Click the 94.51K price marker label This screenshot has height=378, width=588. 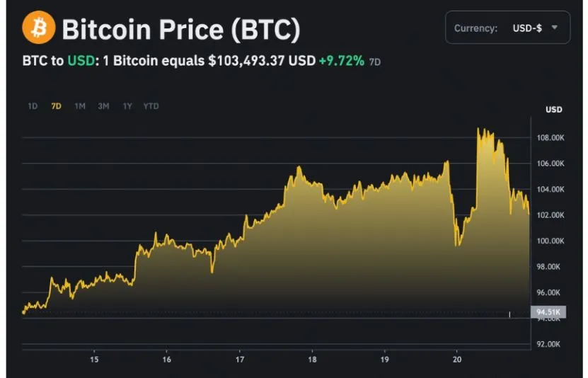pyautogui.click(x=548, y=312)
